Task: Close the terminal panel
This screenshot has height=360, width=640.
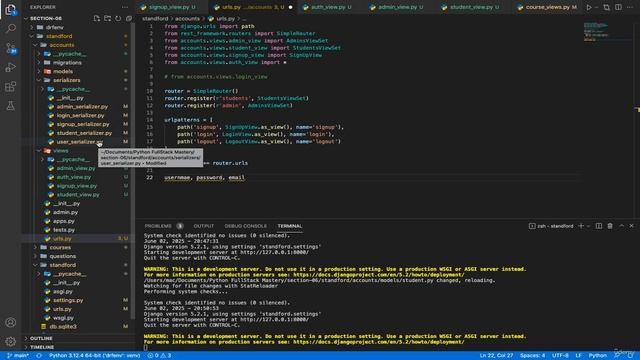Action: pos(631,226)
